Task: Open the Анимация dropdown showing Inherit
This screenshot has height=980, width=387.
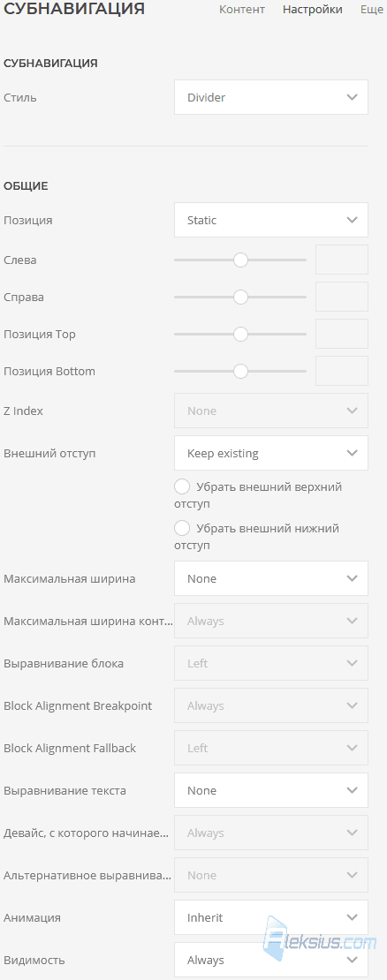Action: (270, 917)
